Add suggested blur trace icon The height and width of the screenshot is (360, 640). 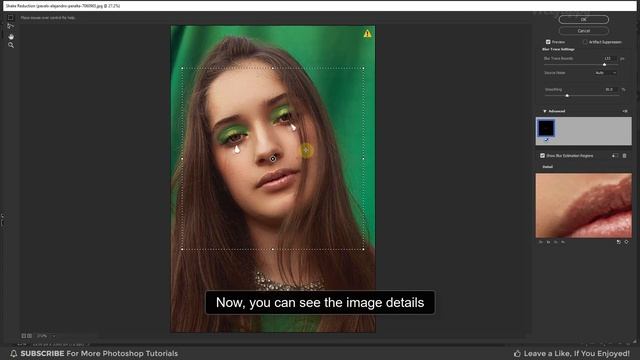coord(615,156)
